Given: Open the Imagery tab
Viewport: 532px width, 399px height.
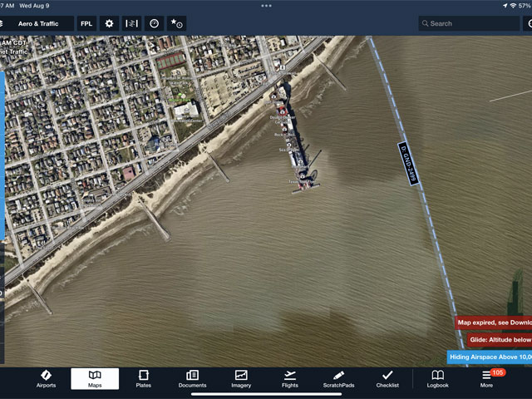Looking at the screenshot, I should pos(241,379).
